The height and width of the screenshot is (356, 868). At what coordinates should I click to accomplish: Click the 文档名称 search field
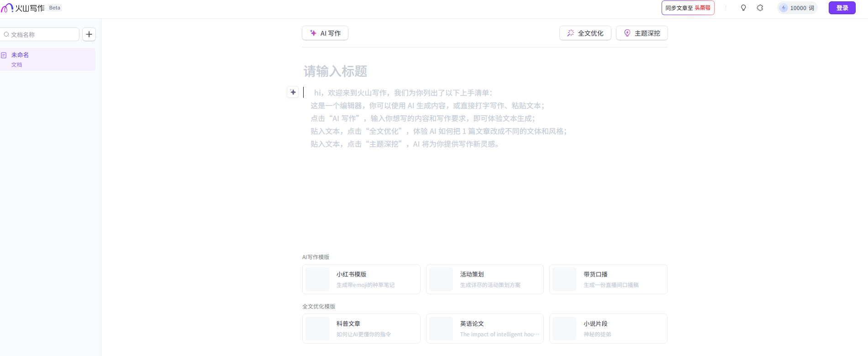pyautogui.click(x=41, y=34)
